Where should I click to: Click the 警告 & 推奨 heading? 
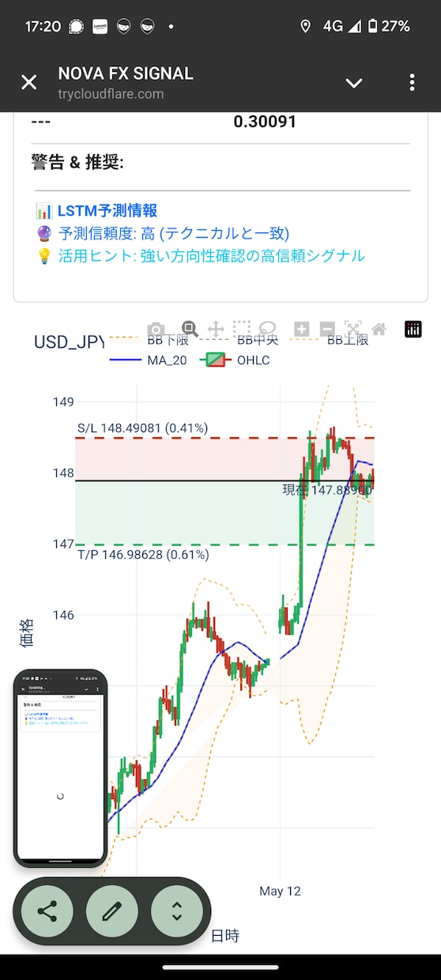pos(77,162)
